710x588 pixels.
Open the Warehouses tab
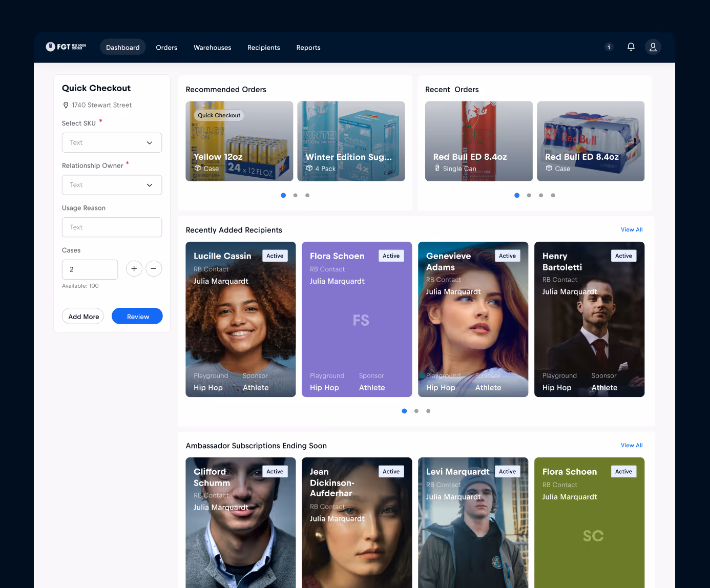[213, 48]
